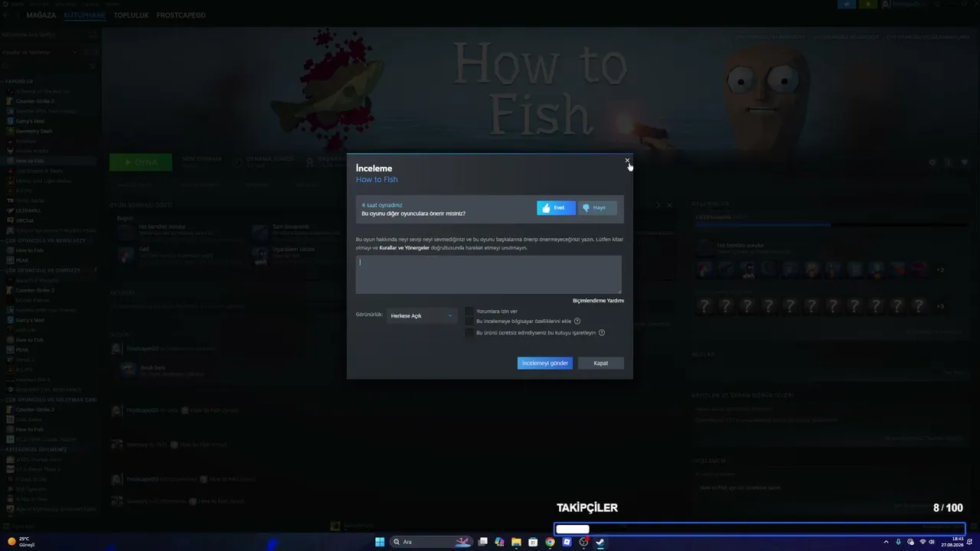Open the How to Fish link under İnceleme
The image size is (980, 551).
[377, 180]
